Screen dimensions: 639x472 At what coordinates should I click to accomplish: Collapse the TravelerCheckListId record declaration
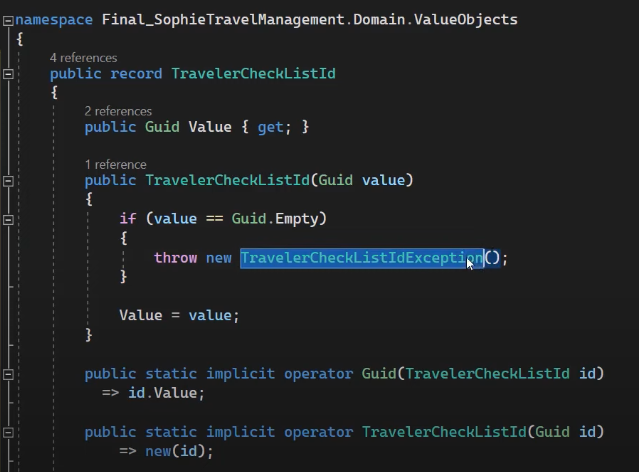tap(8, 74)
